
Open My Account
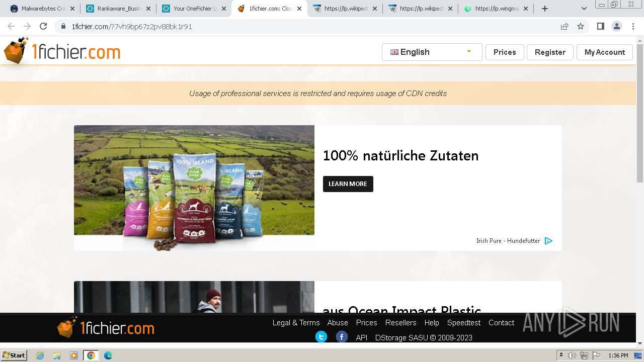pos(604,52)
